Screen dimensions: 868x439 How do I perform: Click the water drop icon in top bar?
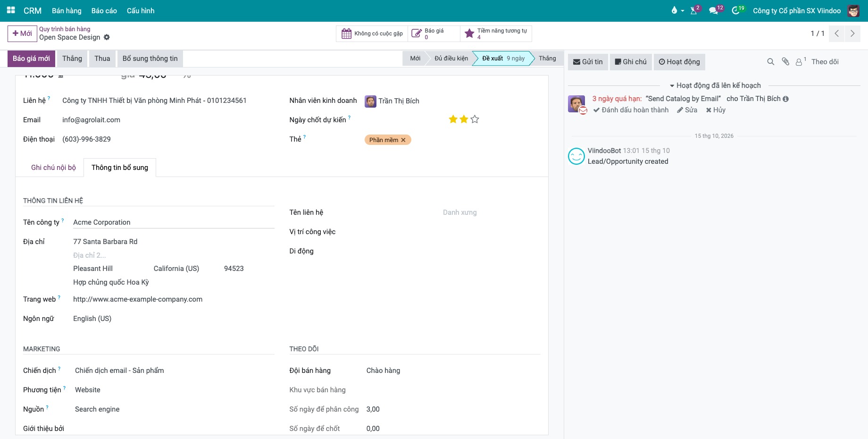pos(674,10)
